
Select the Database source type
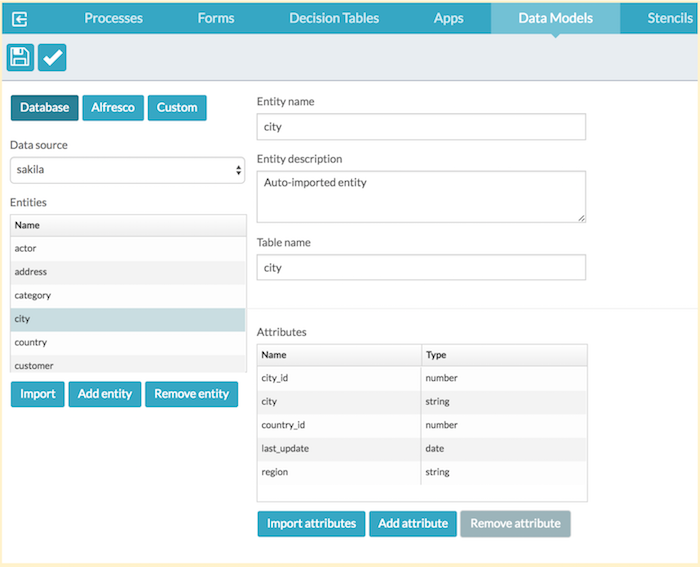coord(45,107)
